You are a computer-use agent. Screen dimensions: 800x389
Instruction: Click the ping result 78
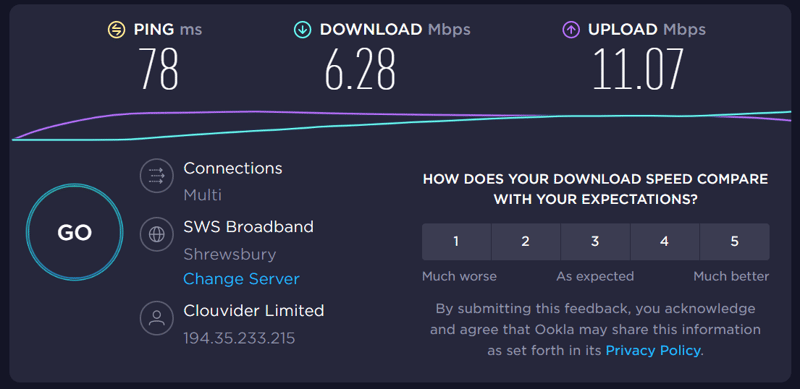pos(159,69)
